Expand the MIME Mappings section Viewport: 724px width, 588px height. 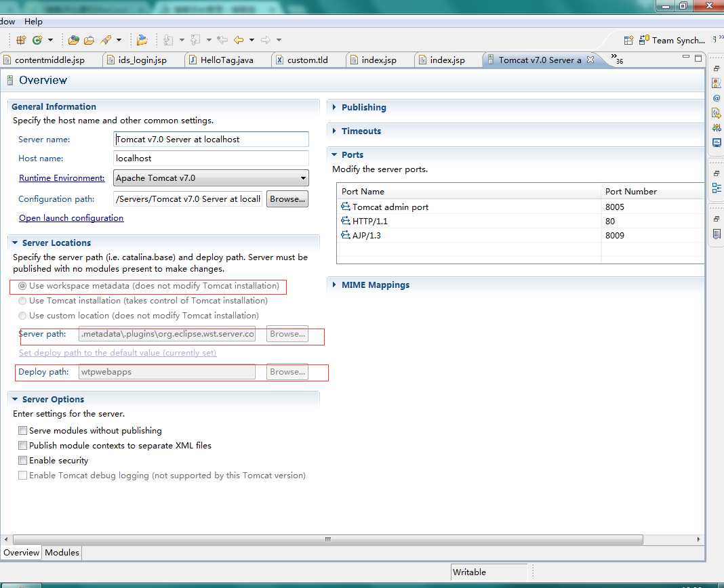[334, 285]
